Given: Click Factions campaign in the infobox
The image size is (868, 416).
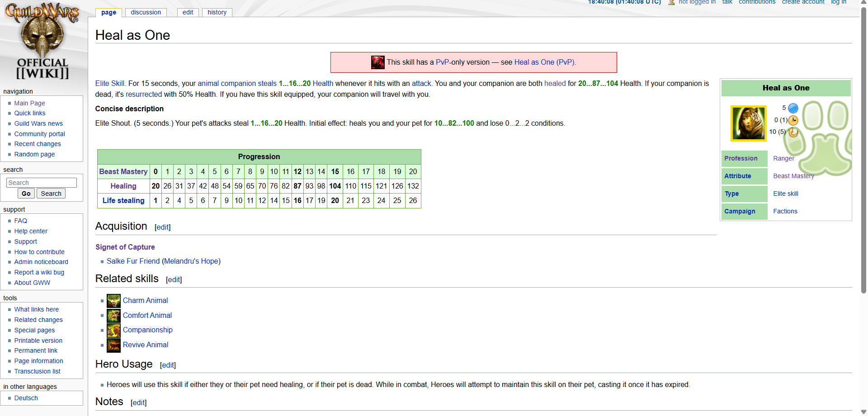Looking at the screenshot, I should (785, 212).
